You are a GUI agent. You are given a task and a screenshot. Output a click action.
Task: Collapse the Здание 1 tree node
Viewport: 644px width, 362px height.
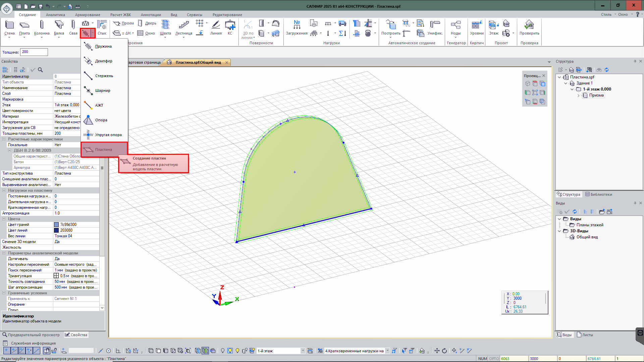(x=566, y=83)
